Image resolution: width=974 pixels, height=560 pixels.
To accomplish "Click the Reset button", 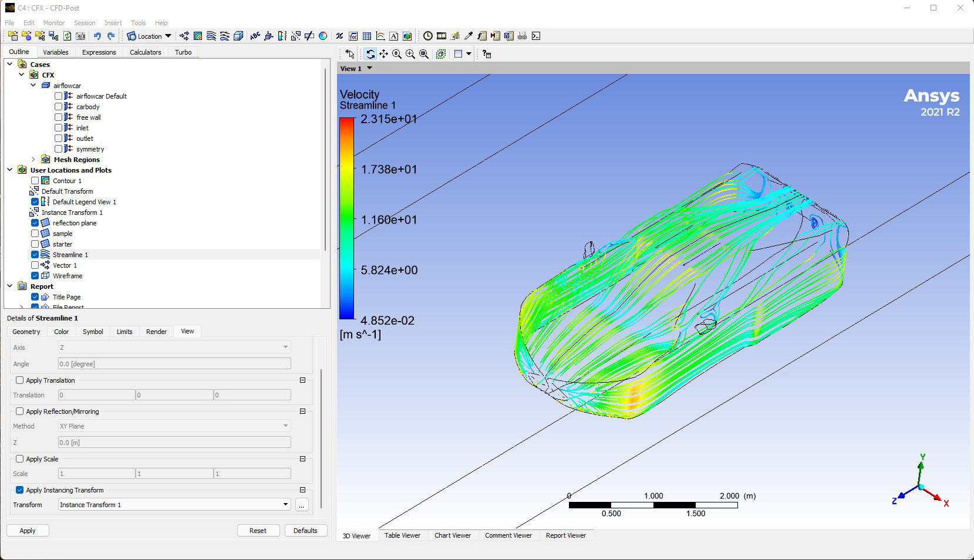I will [x=258, y=531].
